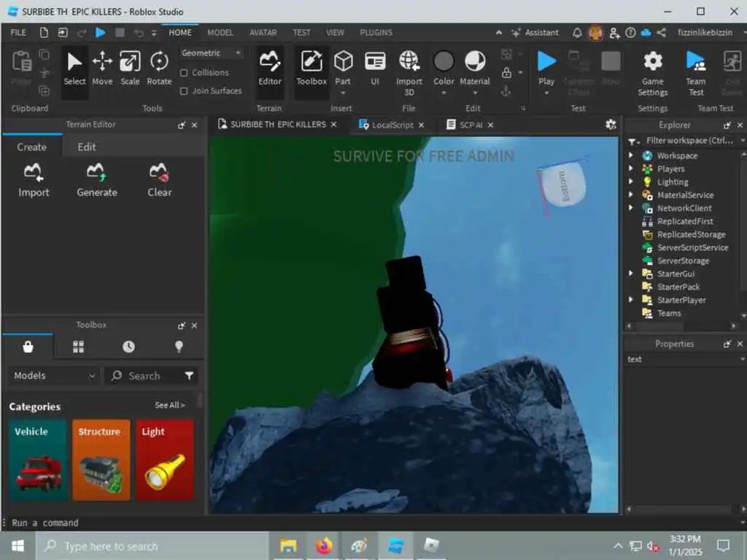
Task: Open Toolbox Recent clock tab
Action: 128,346
